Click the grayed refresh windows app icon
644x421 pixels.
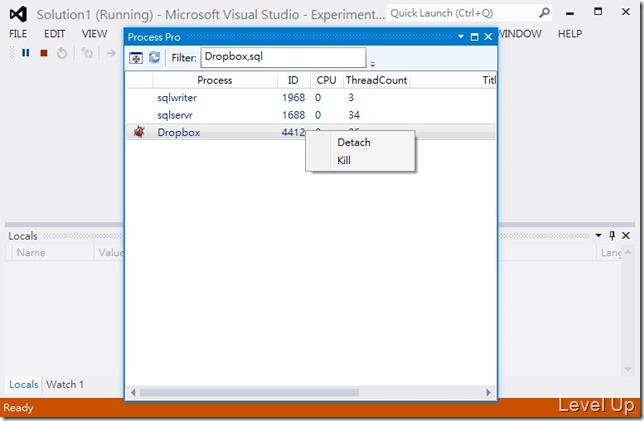click(x=87, y=53)
